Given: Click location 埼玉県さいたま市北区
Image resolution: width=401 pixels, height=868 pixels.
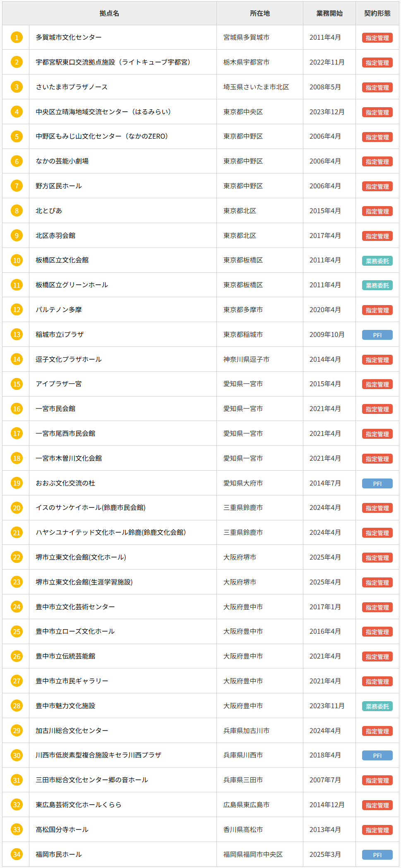Looking at the screenshot, I should tap(256, 87).
